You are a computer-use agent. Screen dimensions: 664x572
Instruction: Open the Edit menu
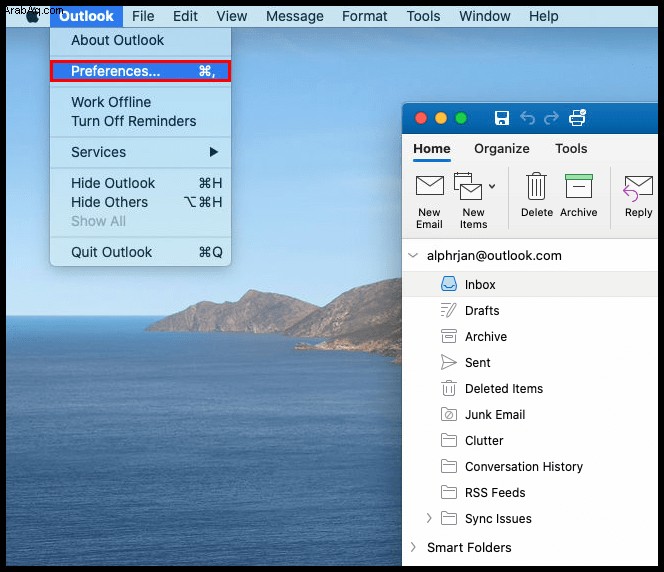click(x=185, y=16)
